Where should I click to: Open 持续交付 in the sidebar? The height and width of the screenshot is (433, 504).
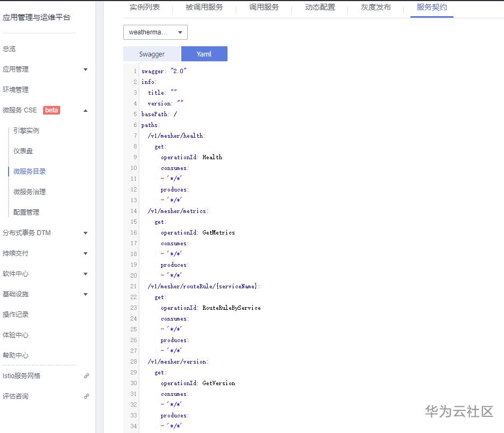click(x=16, y=253)
